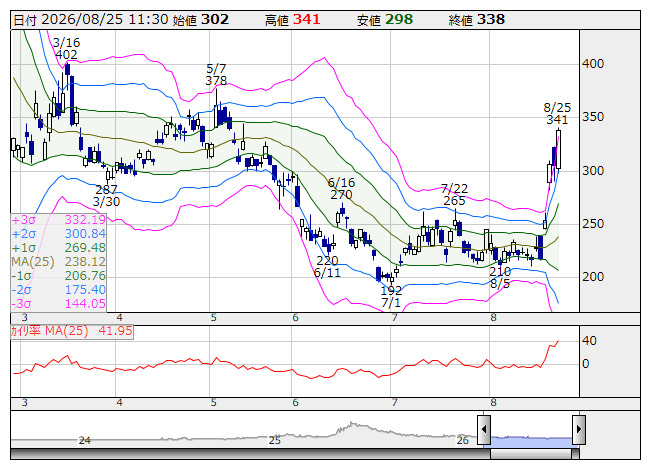Image resolution: width=653 pixels, height=470 pixels.
Task: Click the 8/5 210 low label
Action: pyautogui.click(x=500, y=278)
